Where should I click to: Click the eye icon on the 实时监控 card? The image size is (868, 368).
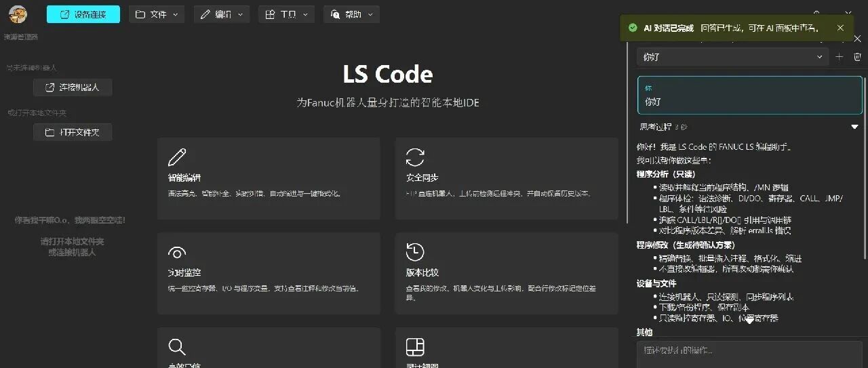[177, 253]
